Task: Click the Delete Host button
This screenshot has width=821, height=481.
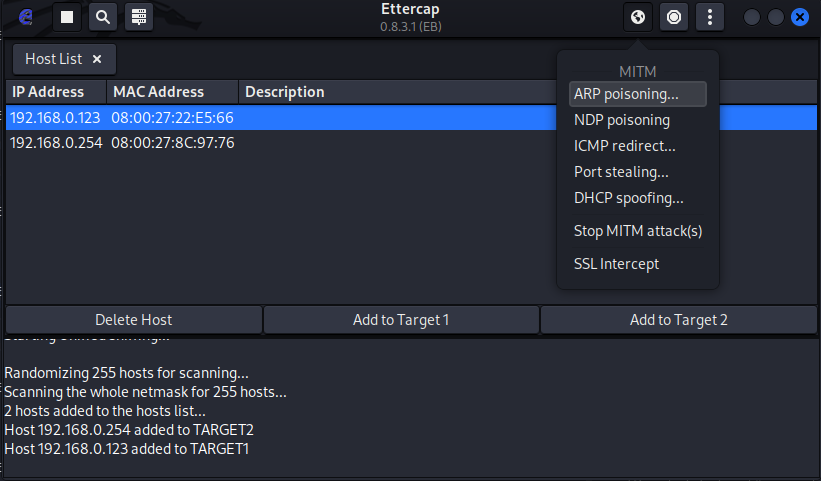Action: tap(134, 320)
